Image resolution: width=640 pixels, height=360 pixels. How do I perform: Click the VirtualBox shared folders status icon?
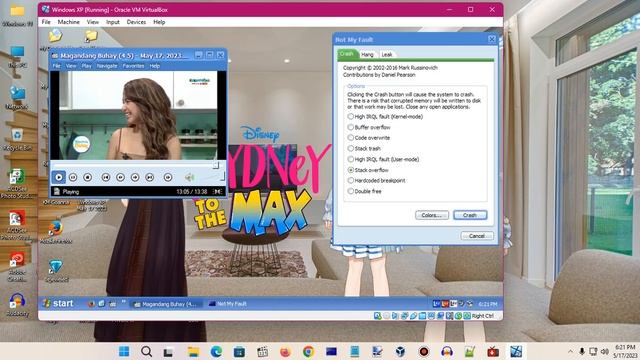pos(422,316)
